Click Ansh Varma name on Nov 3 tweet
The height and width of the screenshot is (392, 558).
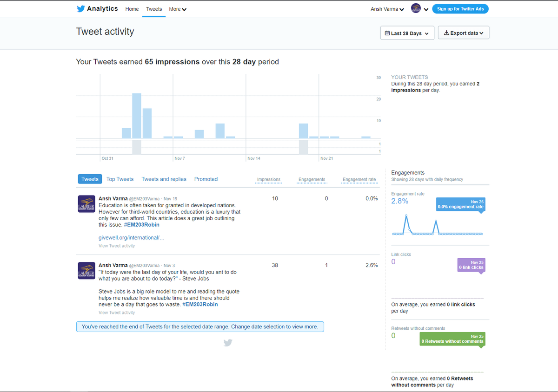pyautogui.click(x=113, y=265)
